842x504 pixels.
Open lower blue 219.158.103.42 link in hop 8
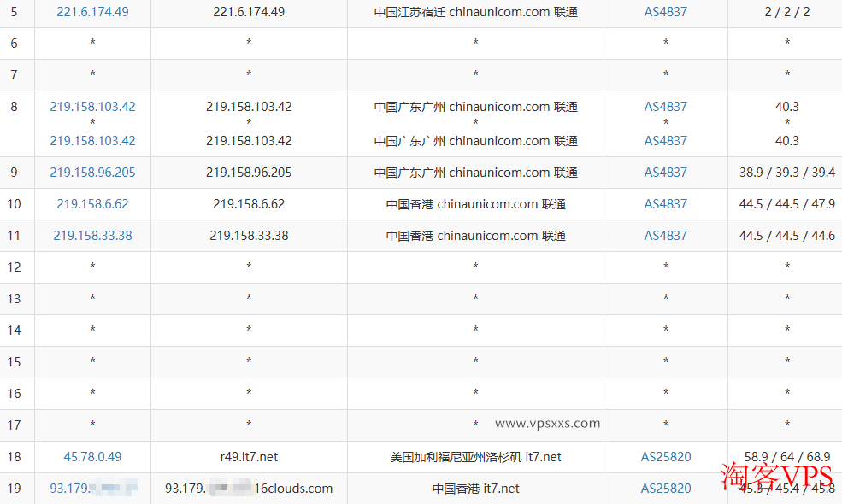tap(92, 140)
